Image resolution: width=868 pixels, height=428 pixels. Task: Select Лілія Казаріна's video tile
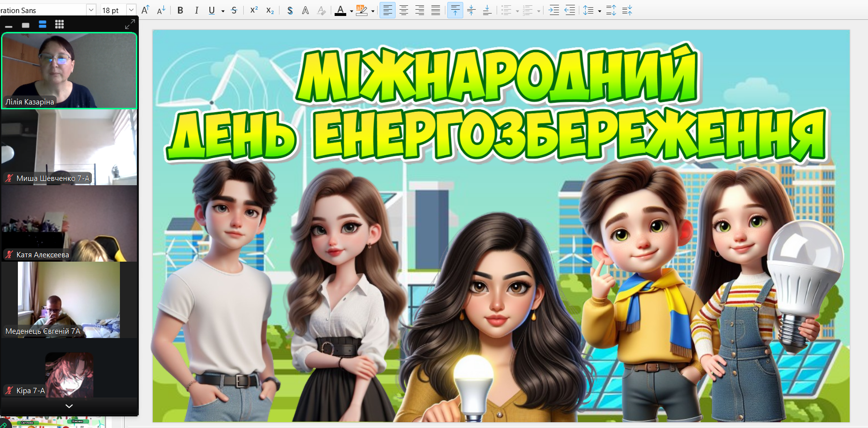[x=69, y=71]
